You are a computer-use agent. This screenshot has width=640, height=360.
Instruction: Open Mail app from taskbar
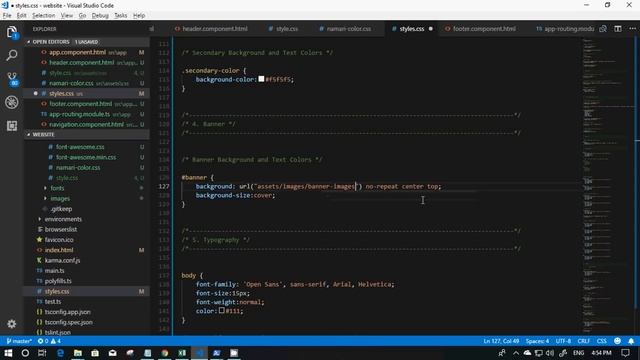(x=113, y=353)
